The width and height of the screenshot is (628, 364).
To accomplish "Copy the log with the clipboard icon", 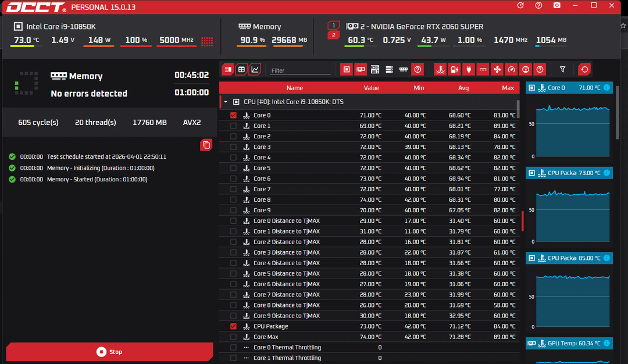I will [206, 145].
